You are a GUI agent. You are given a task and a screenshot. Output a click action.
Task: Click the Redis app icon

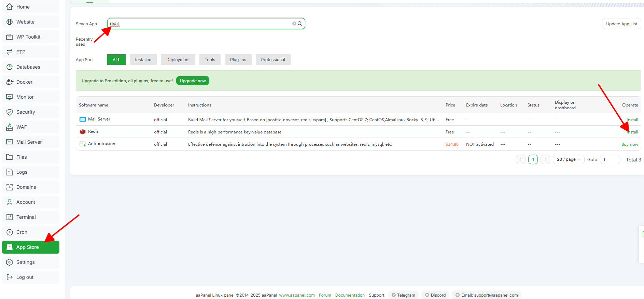[x=82, y=132]
